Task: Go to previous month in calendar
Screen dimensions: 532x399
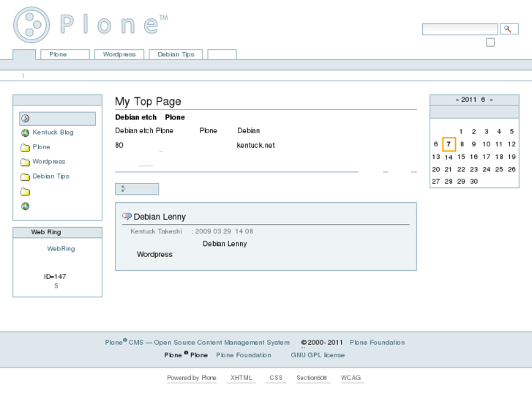Action: [x=457, y=100]
